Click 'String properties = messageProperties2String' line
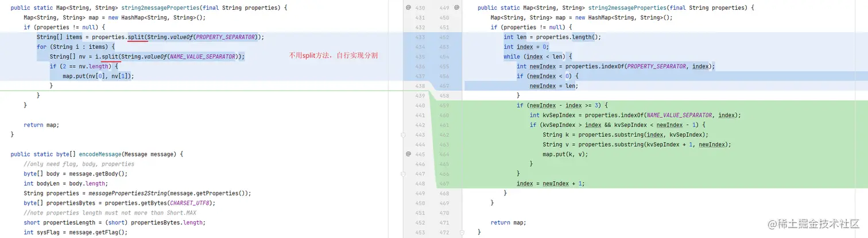Image resolution: width=868 pixels, height=238 pixels. coord(137,193)
